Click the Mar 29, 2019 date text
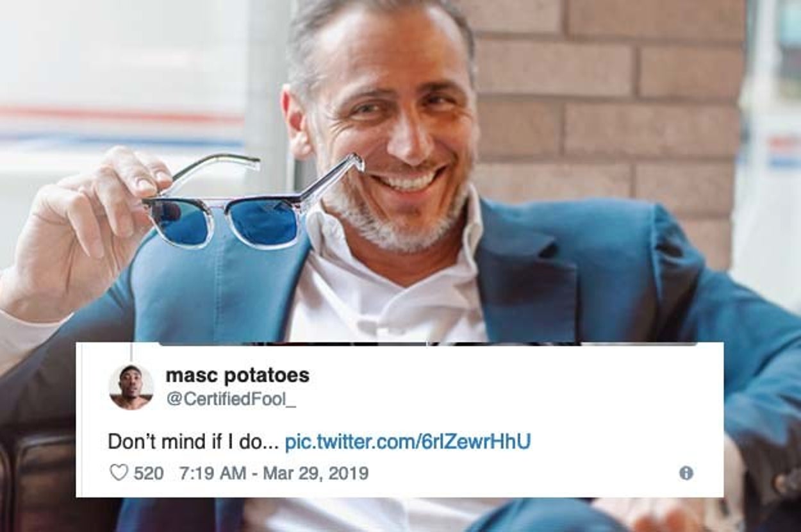Viewport: 801px width, 532px height. pyautogui.click(x=316, y=474)
